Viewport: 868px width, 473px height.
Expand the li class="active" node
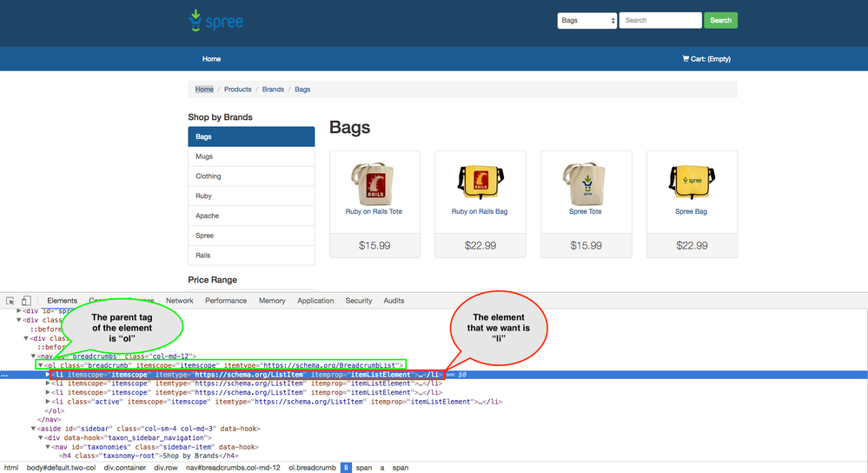click(x=48, y=402)
